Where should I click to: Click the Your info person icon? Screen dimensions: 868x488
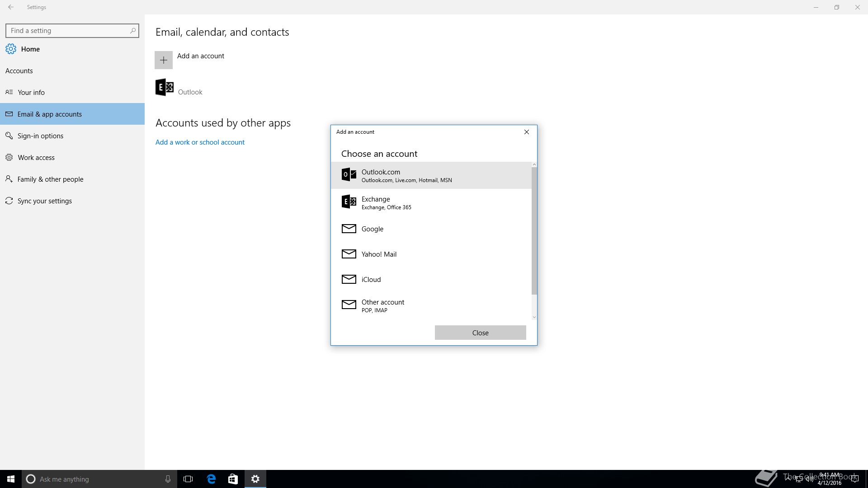tap(9, 92)
